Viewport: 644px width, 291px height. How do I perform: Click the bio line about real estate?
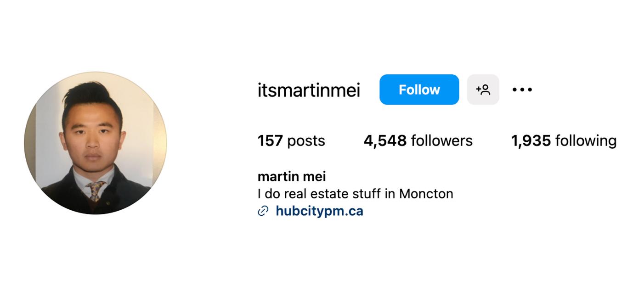click(x=355, y=194)
